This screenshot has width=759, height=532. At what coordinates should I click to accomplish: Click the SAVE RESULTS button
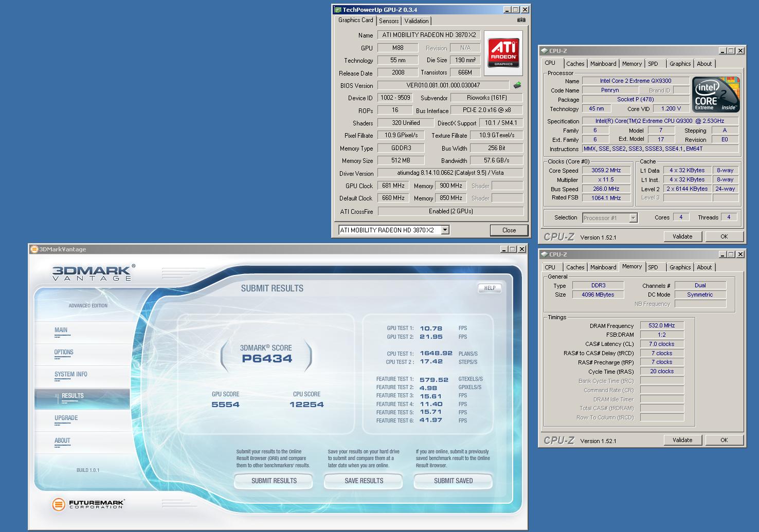tap(364, 481)
